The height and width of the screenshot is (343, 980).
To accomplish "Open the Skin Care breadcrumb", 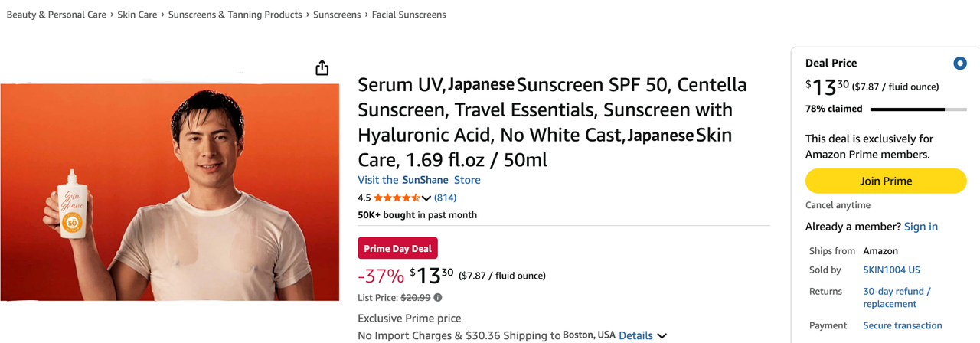I will pos(137,15).
